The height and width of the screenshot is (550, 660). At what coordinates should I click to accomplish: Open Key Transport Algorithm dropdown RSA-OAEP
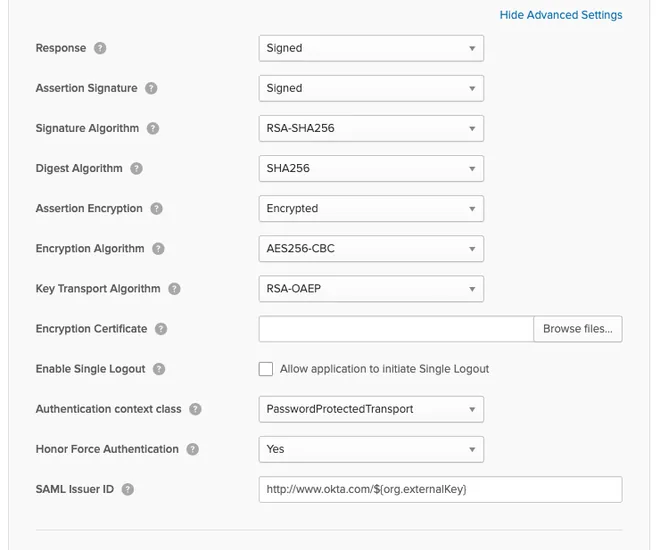tap(371, 289)
